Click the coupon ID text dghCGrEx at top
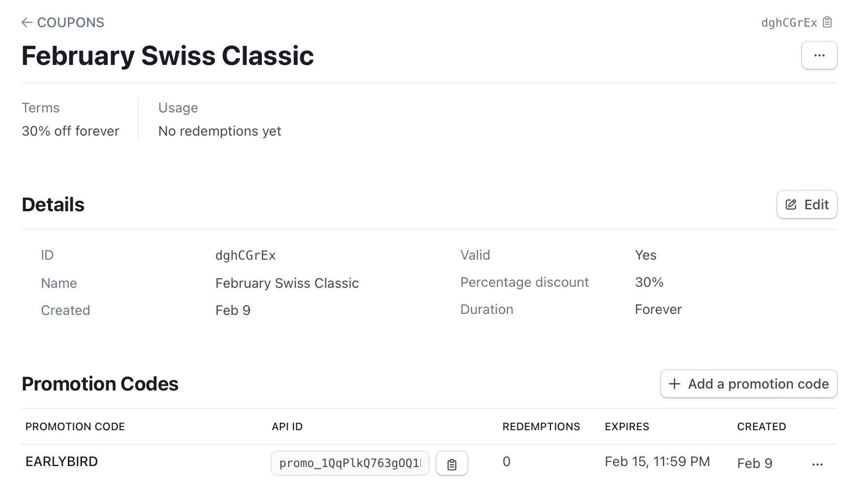This screenshot has height=500, width=868. [789, 22]
